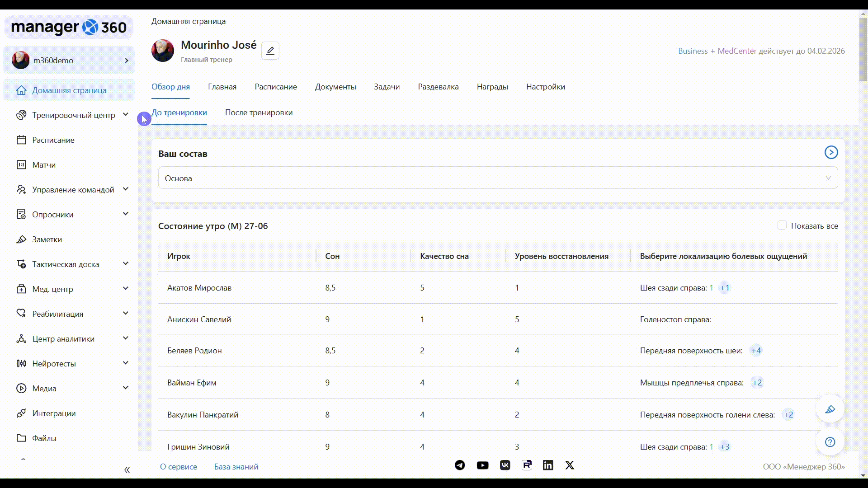Click the VK social icon
868x488 pixels.
tap(505, 465)
